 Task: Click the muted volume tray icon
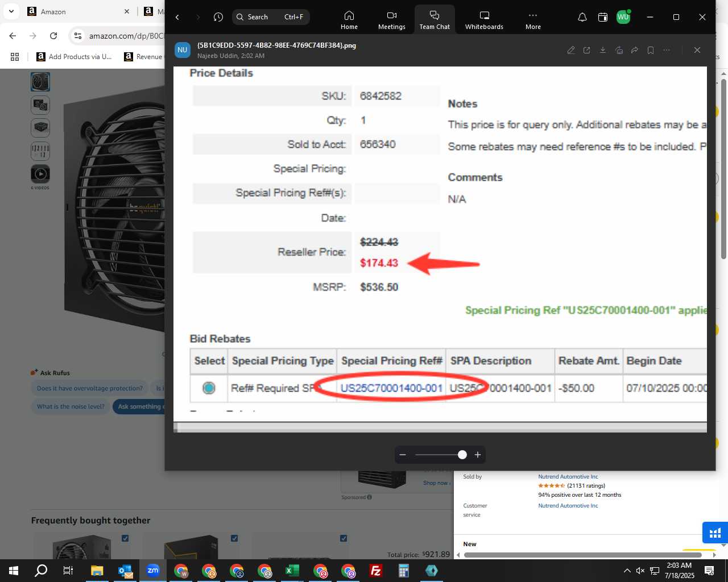tap(640, 571)
